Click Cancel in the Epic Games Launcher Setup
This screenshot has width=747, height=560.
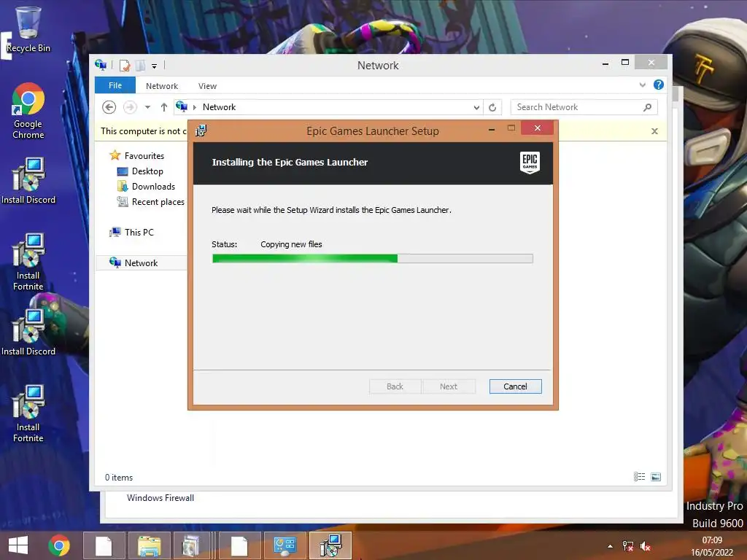coord(516,386)
